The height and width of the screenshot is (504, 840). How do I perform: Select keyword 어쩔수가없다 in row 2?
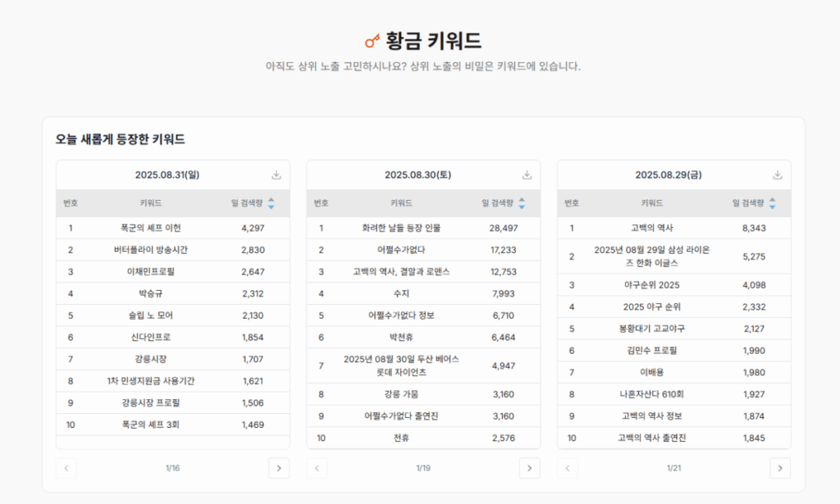[401, 250]
